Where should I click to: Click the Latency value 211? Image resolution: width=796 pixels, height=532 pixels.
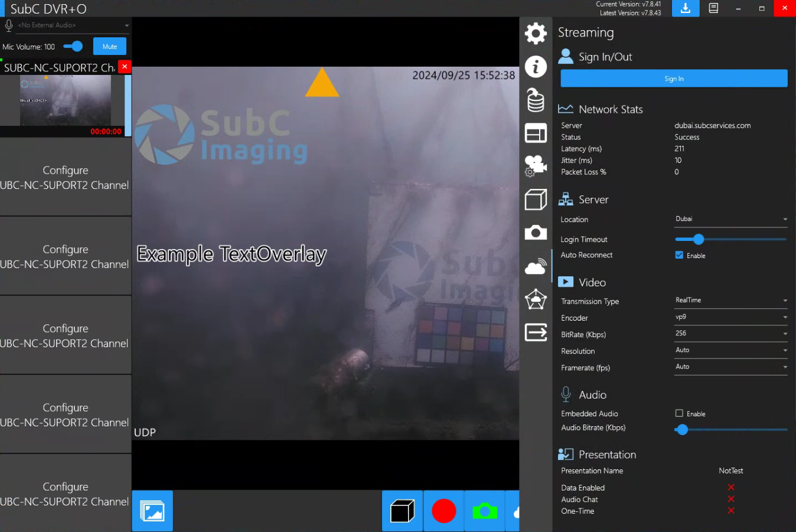[679, 149]
